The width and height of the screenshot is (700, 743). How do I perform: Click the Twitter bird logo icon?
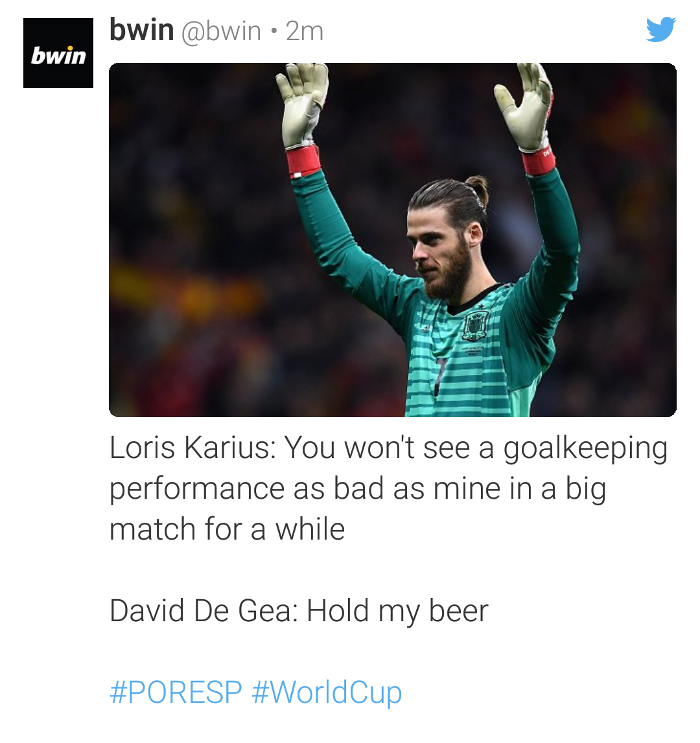pos(660,29)
